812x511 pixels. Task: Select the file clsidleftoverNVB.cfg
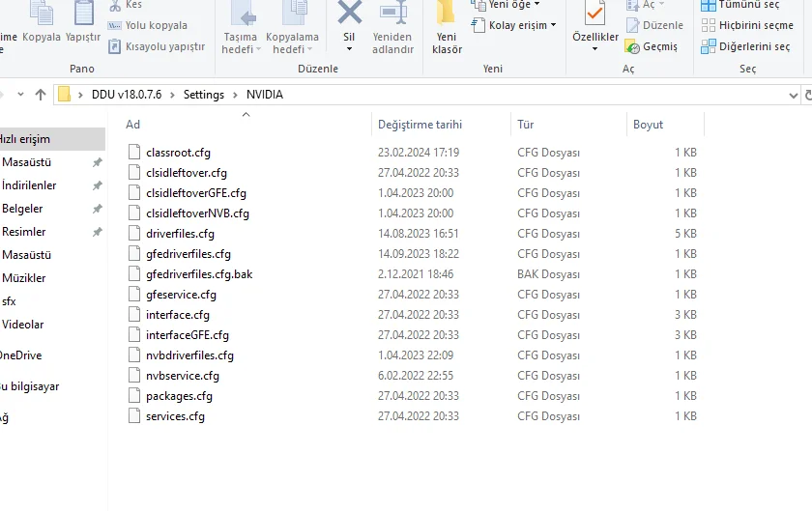tap(197, 213)
